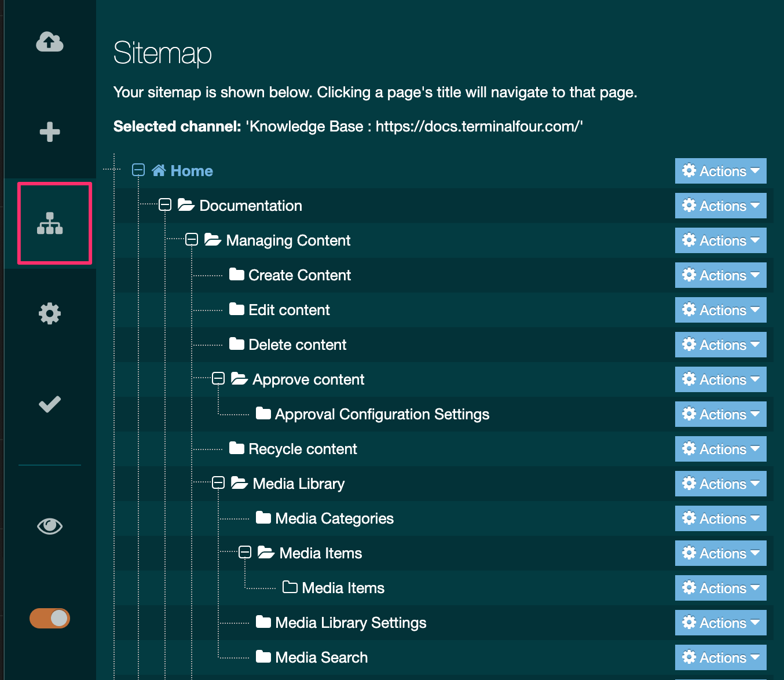Open the sitemap hierarchy icon in sidebar
Viewport: 784px width, 680px height.
coord(50,224)
